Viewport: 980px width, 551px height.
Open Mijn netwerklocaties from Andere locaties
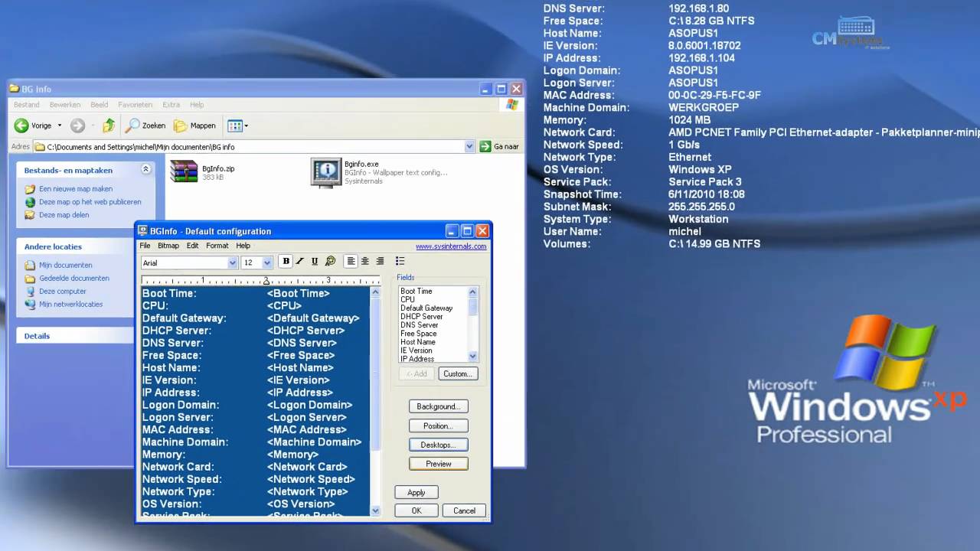pos(70,304)
